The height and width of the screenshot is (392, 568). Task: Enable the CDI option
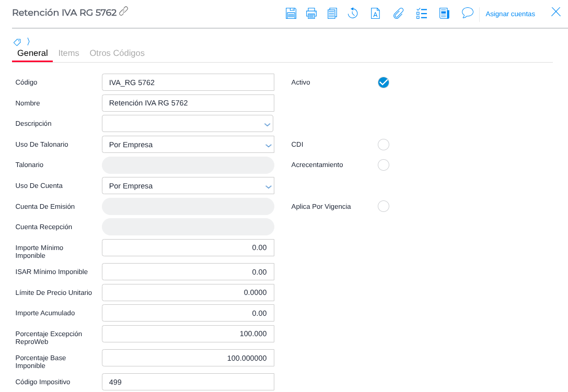coord(384,145)
